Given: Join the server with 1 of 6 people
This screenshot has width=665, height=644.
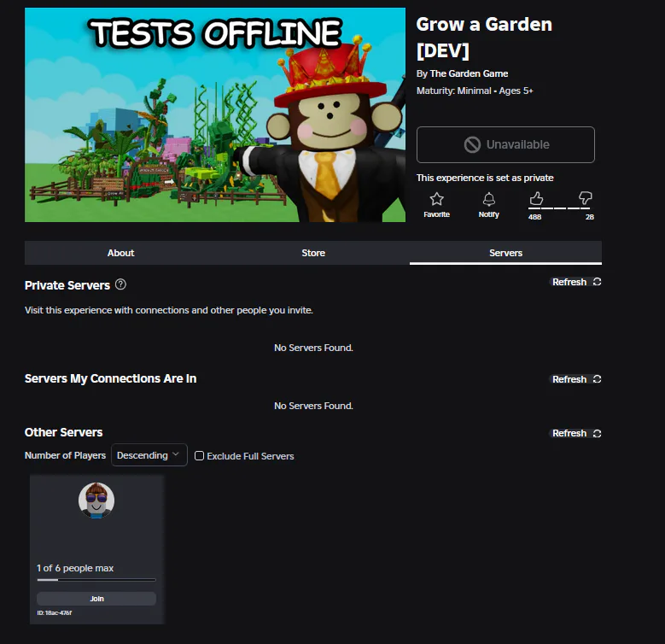Looking at the screenshot, I should point(96,599).
